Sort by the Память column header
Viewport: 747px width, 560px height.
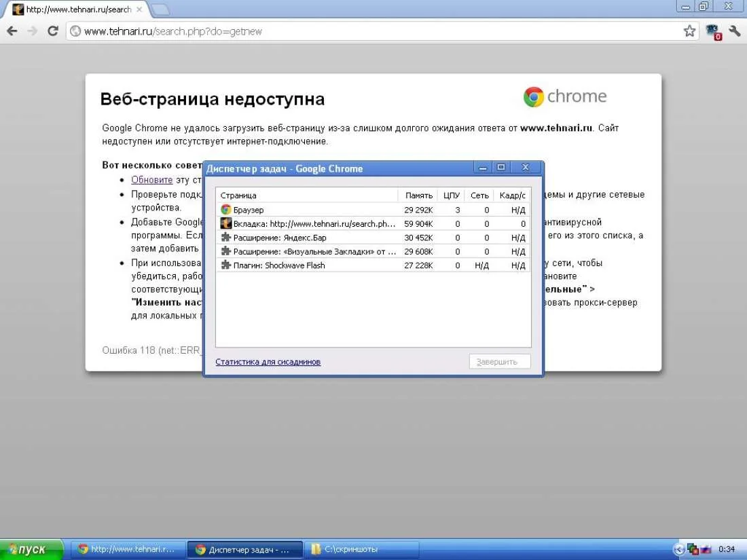(418, 195)
